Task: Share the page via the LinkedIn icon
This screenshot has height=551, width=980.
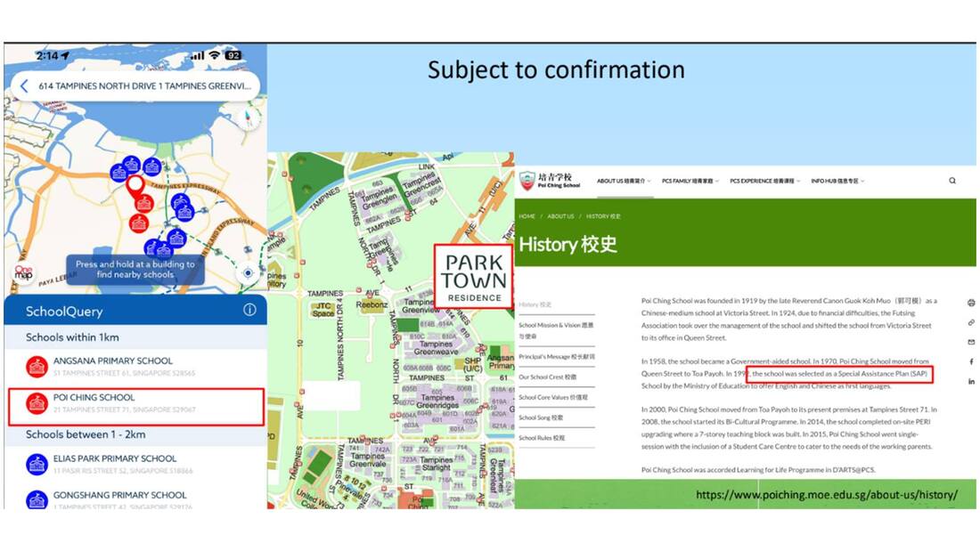Action: click(970, 381)
